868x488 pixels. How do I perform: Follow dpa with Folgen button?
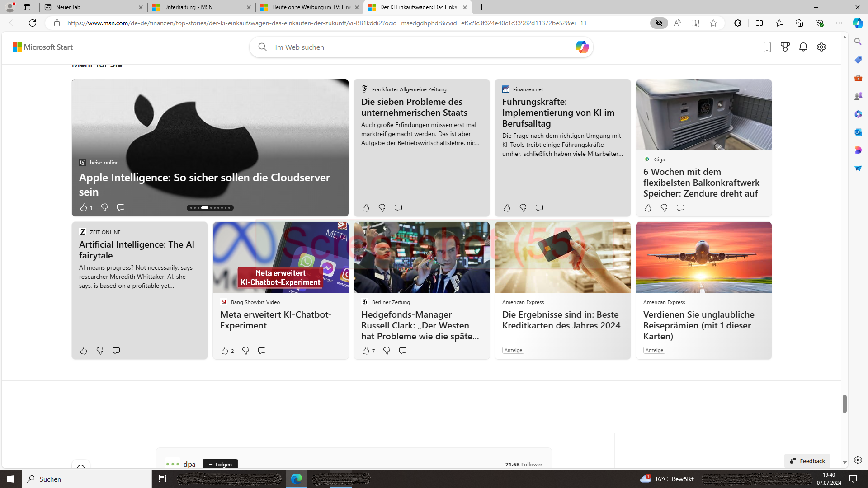pos(220,464)
